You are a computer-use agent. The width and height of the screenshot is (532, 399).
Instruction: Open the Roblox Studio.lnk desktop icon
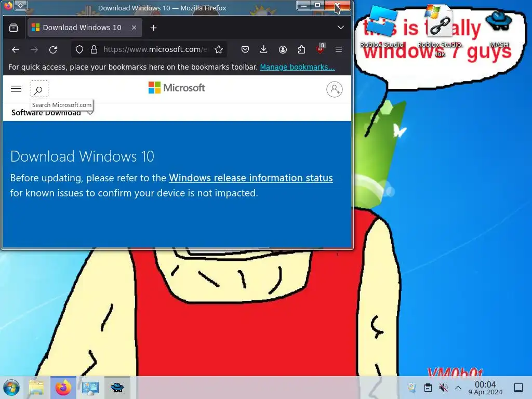coord(440,31)
